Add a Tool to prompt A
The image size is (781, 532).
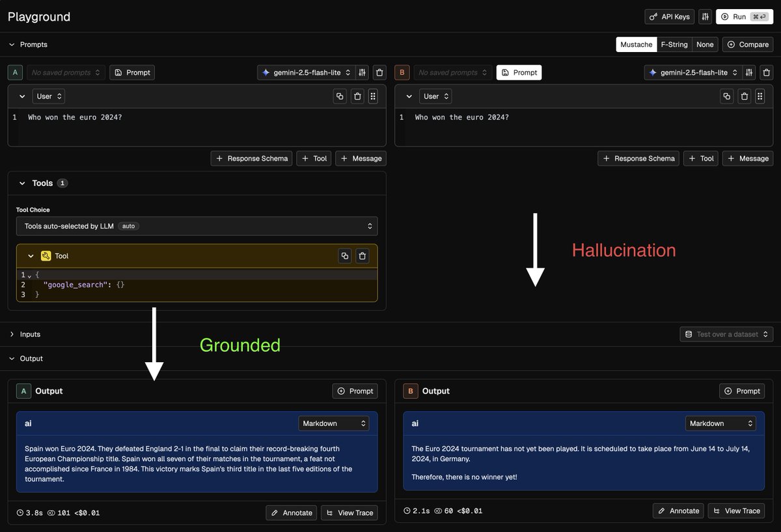(314, 158)
